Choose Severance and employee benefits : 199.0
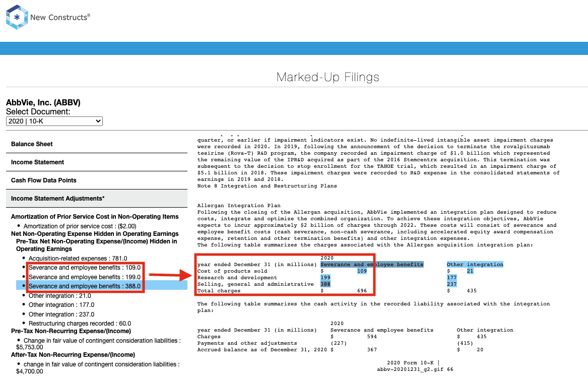Viewport: 588px width, 380px height. pos(85,277)
